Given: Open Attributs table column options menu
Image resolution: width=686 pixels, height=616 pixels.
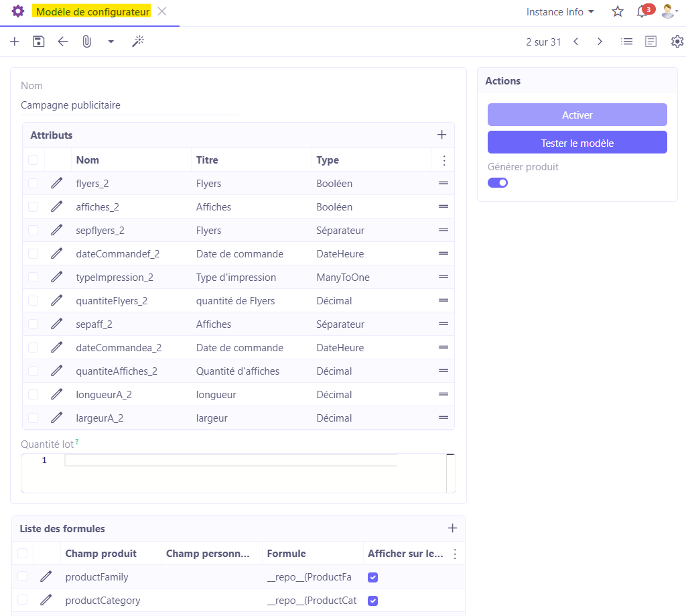Looking at the screenshot, I should pyautogui.click(x=444, y=161).
